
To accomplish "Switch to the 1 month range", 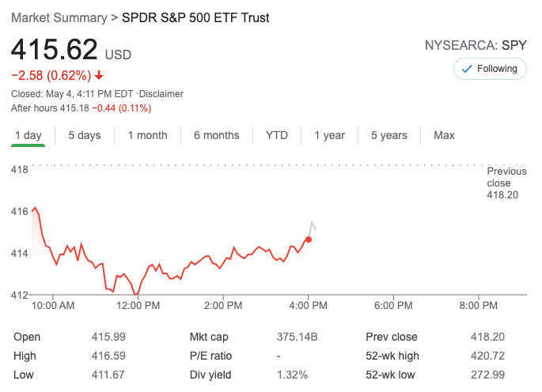I will point(147,135).
